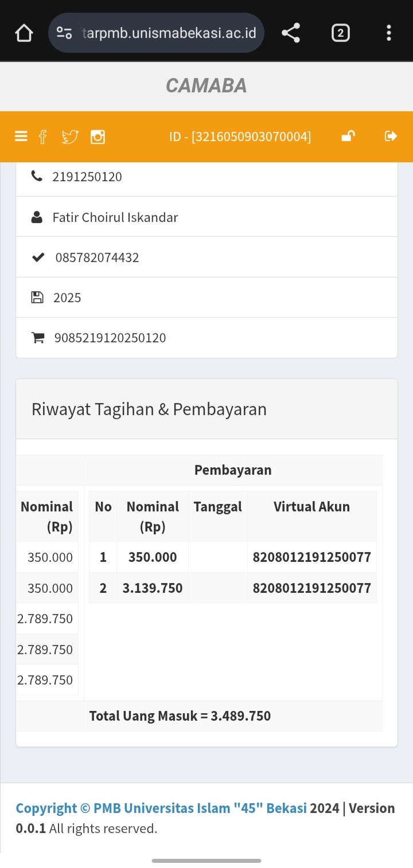
Task: Tap the URL address bar text
Action: tap(169, 33)
